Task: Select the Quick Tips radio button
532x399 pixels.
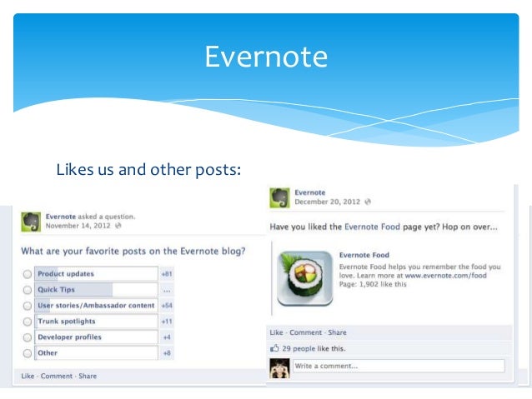Action: tap(28, 290)
